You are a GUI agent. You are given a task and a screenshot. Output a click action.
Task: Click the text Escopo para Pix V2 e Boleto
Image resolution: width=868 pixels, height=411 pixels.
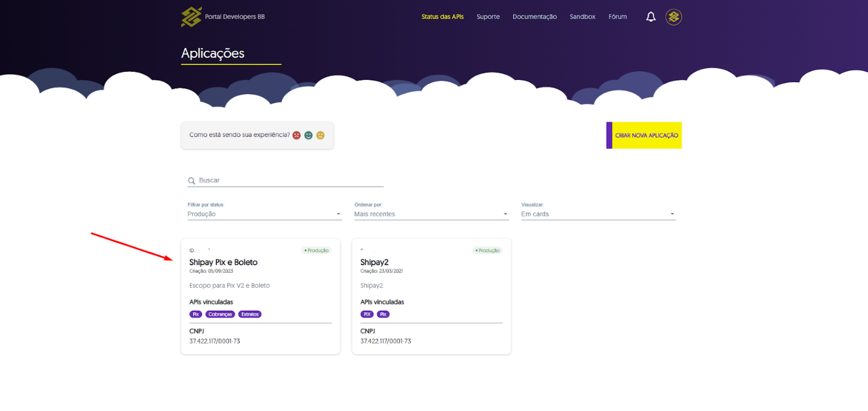tap(229, 286)
